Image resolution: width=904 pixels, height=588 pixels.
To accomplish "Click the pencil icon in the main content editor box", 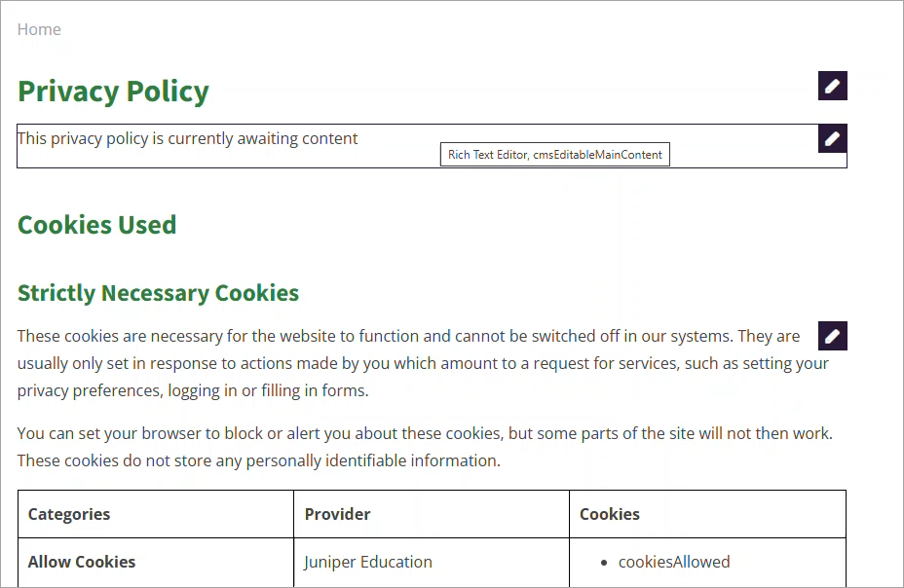I will tap(832, 138).
